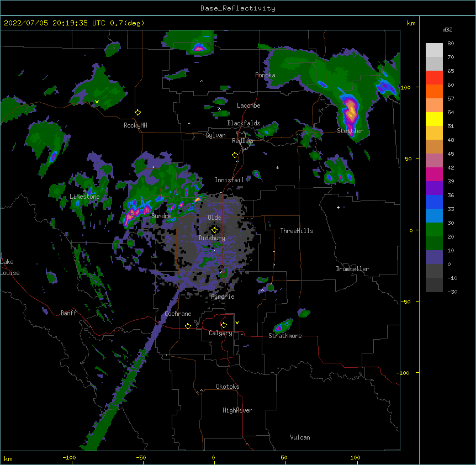Image resolution: width=476 pixels, height=465 pixels.
Task: Click the Strathmore city label
Action: [285, 336]
